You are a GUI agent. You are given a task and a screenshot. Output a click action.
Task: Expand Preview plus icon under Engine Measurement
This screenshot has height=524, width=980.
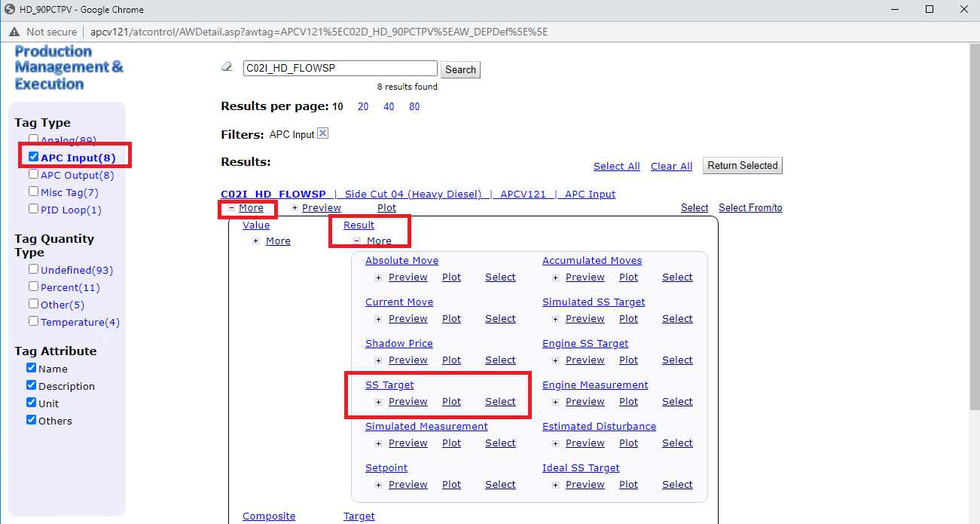click(555, 402)
